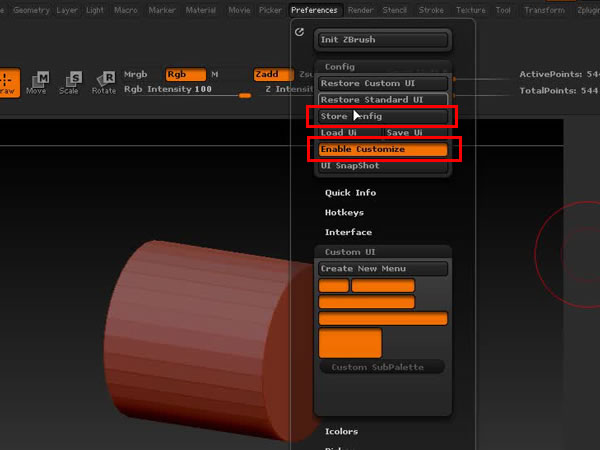This screenshot has height=450, width=600.
Task: Select the Move tool icon
Action: pos(36,83)
